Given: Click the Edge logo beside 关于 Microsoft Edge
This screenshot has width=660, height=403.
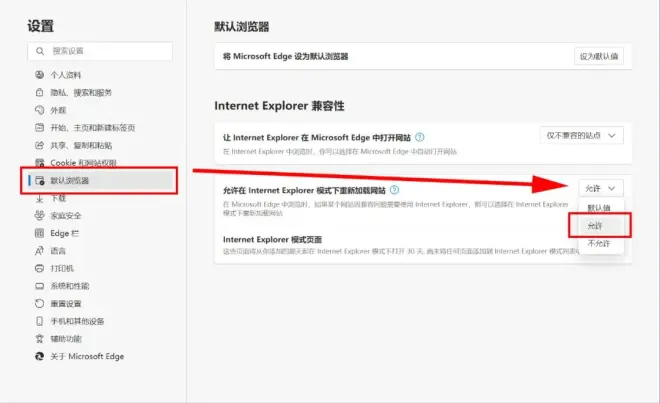Looking at the screenshot, I should 40,356.
